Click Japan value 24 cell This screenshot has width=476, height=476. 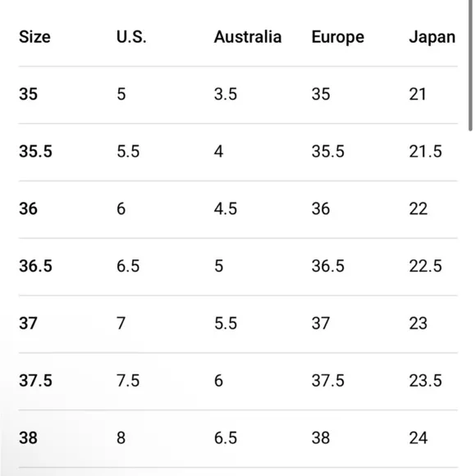(418, 438)
